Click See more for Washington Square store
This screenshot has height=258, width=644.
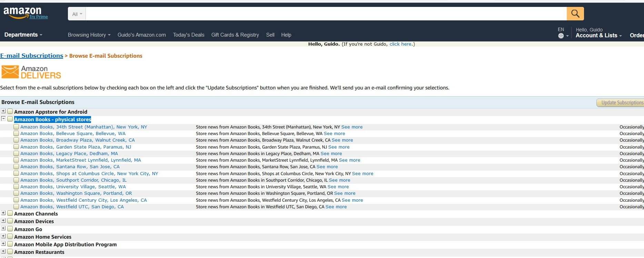click(345, 193)
